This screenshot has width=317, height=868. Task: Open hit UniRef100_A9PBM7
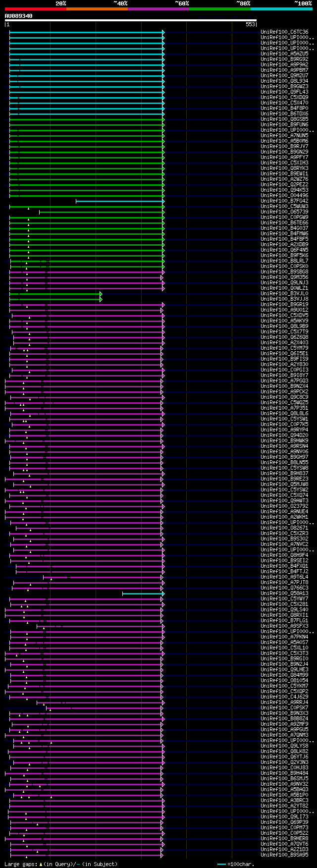(x=284, y=70)
